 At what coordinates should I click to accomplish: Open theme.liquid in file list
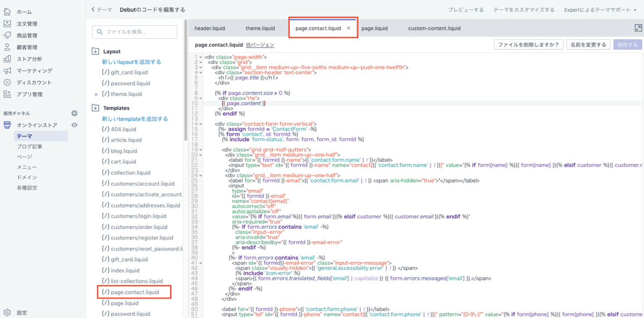click(126, 94)
